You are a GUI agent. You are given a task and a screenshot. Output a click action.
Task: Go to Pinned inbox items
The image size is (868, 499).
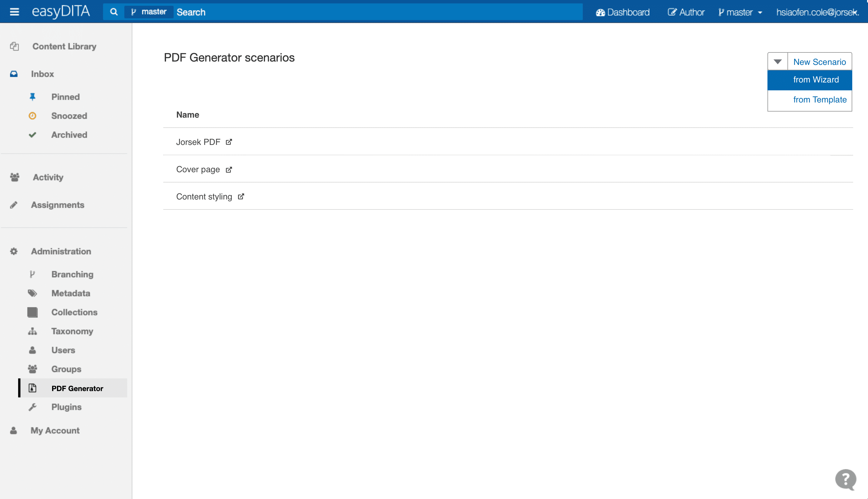coord(65,97)
